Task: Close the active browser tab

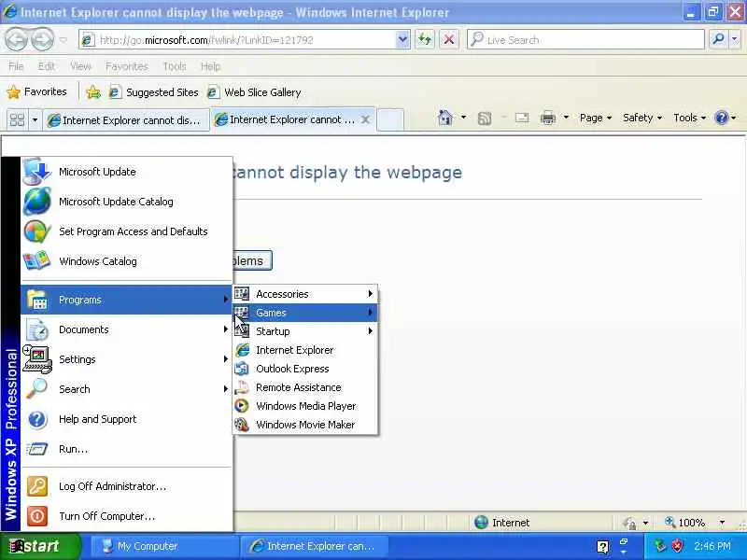Action: pyautogui.click(x=365, y=119)
